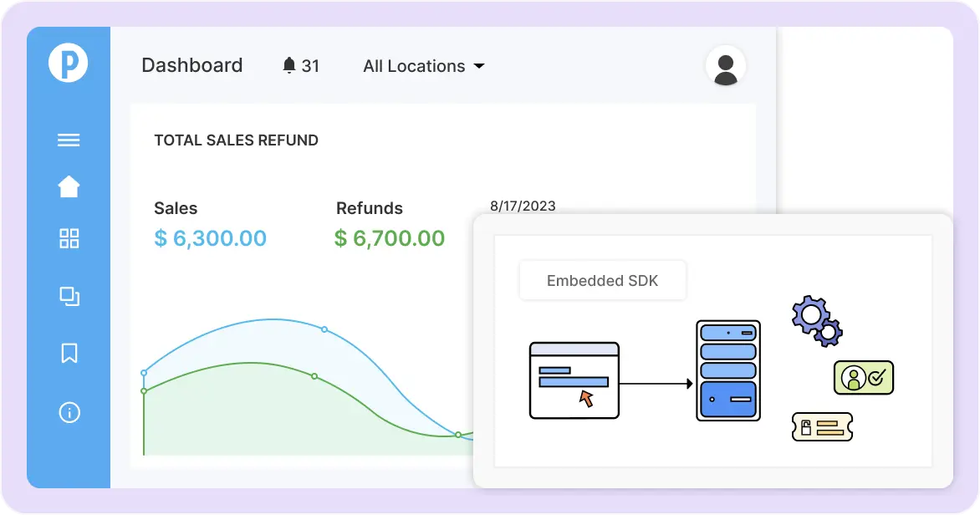
Task: Select the bookmark icon in sidebar
Action: click(x=68, y=354)
